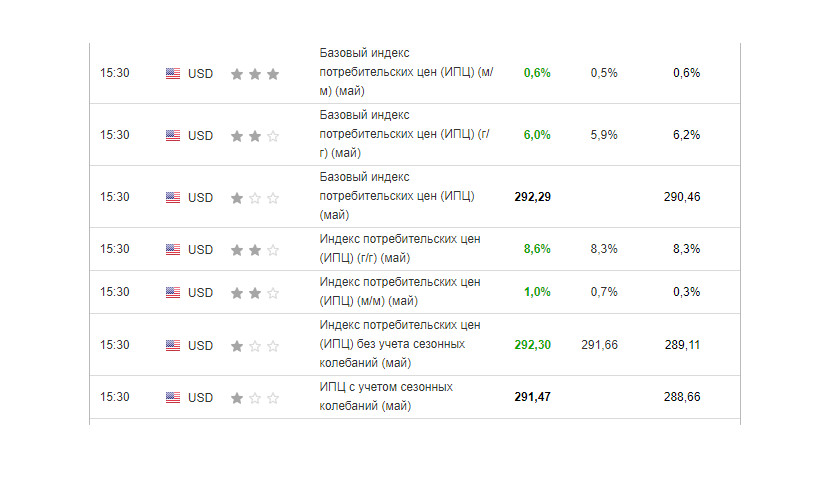Click US flag in the 1,0% CPI row

coord(173,293)
